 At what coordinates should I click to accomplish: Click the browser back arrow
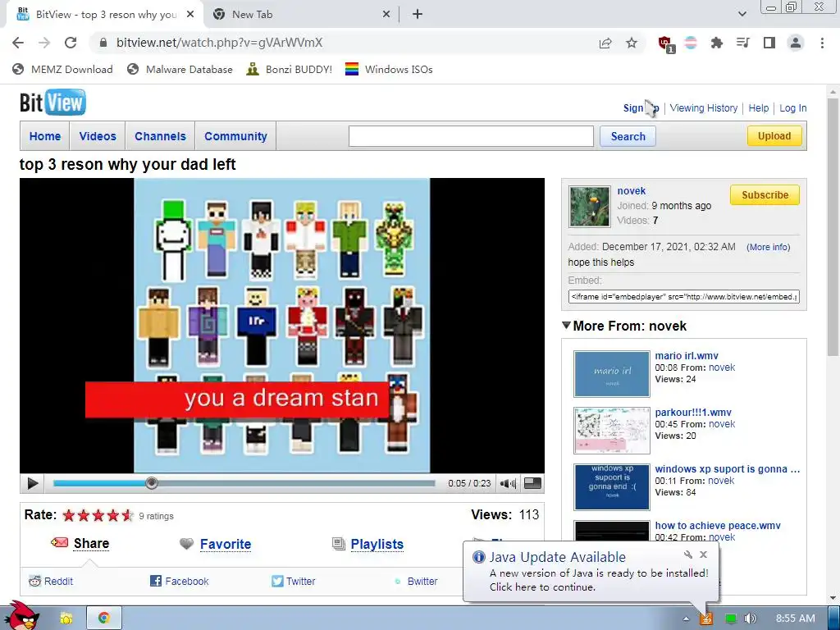tap(18, 43)
